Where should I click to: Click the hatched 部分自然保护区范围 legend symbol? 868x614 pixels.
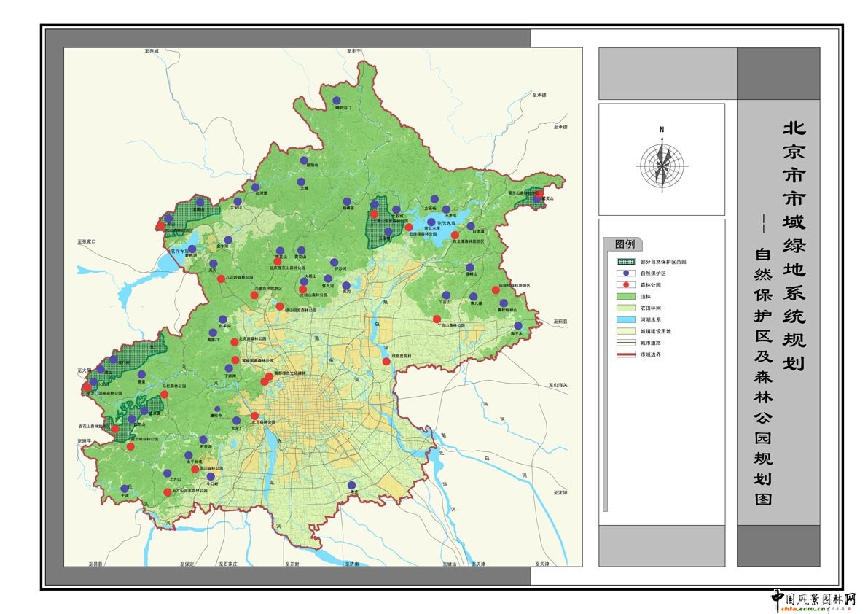click(x=625, y=261)
